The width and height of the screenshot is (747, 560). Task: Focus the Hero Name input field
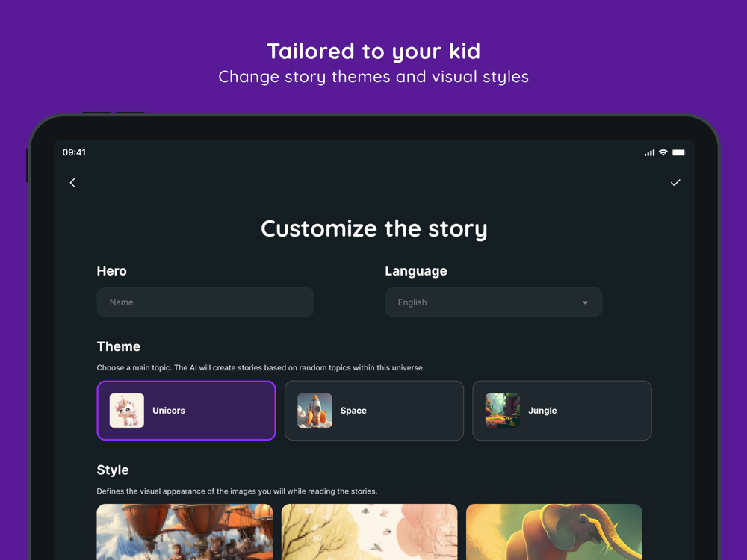pos(205,302)
